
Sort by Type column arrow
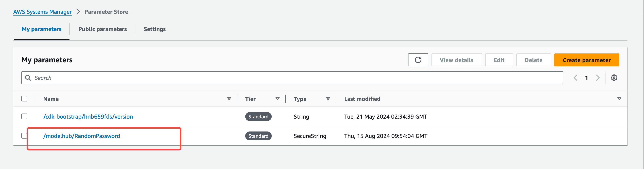pos(328,99)
